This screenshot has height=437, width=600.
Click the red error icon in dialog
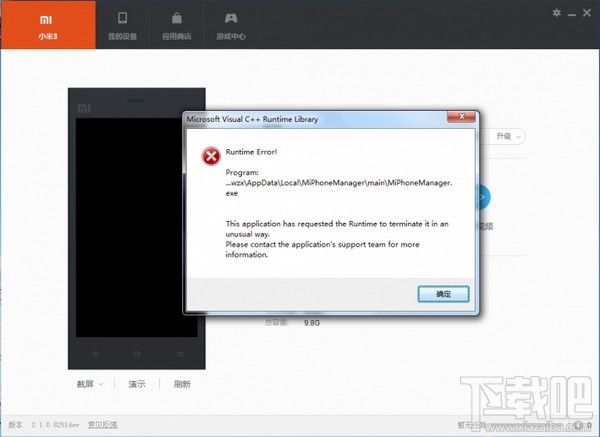(211, 156)
